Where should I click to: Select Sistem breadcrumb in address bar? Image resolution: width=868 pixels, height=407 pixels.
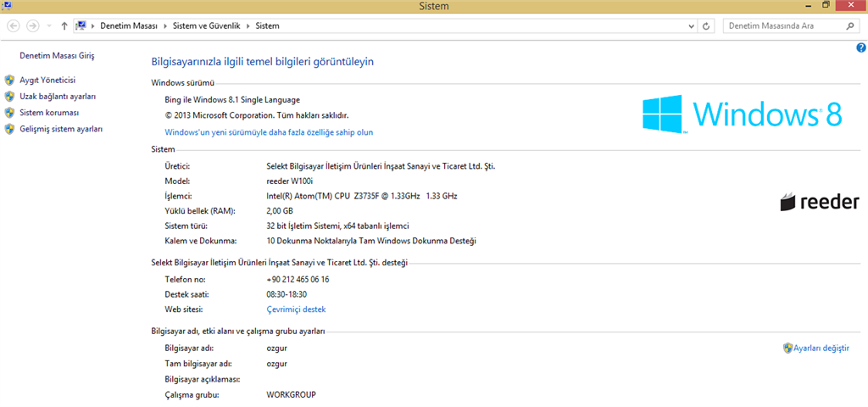pos(267,26)
